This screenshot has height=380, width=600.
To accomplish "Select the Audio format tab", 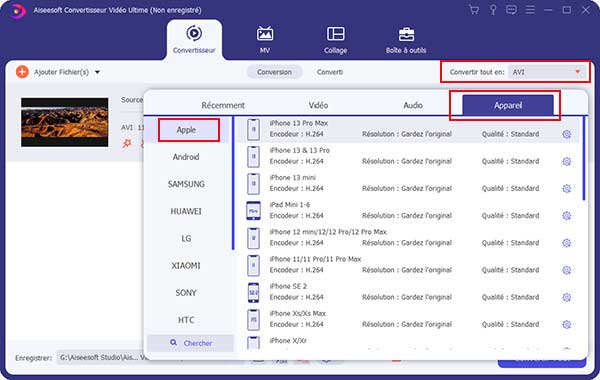I will (412, 105).
